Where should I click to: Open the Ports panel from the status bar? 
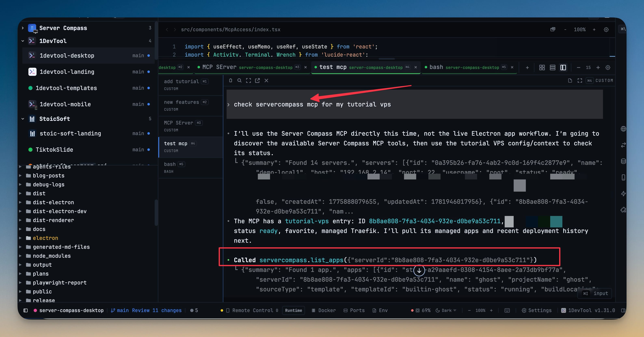click(354, 310)
